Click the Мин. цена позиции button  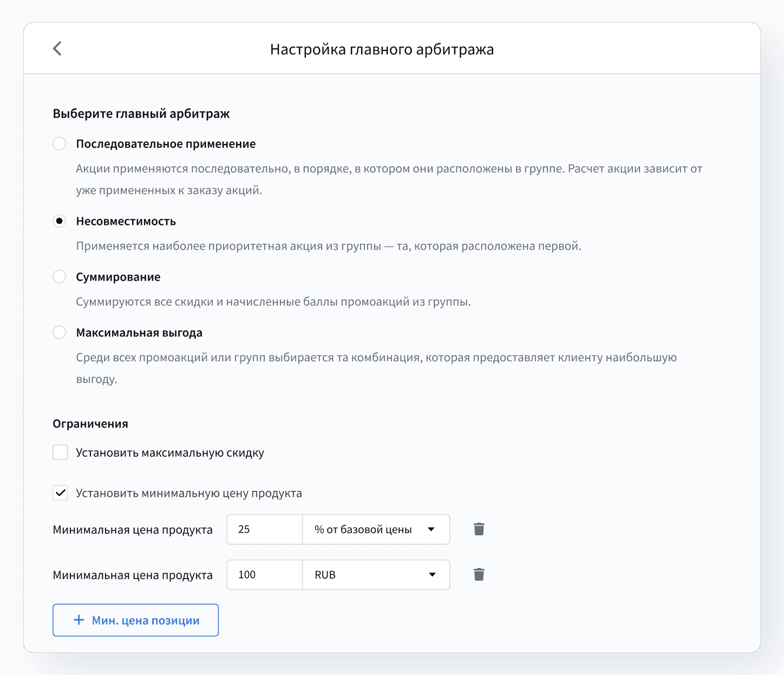coord(135,620)
